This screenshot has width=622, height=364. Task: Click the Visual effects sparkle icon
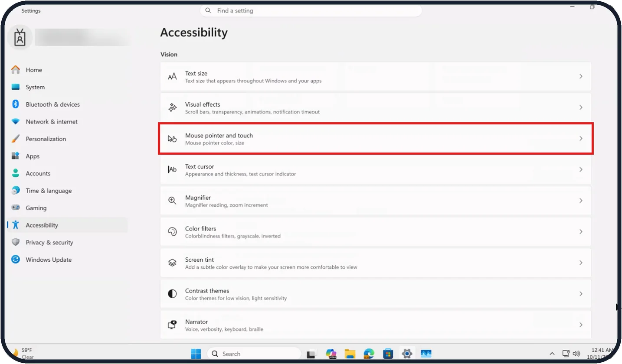[x=172, y=107]
